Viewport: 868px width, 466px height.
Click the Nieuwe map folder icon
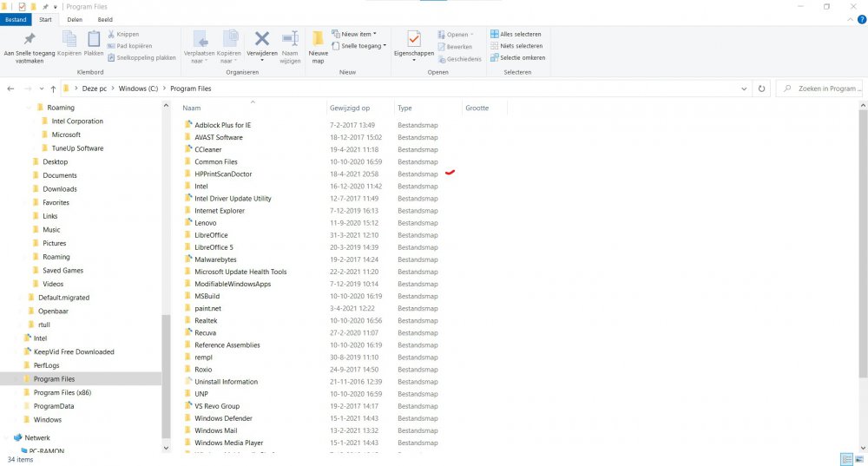point(318,40)
